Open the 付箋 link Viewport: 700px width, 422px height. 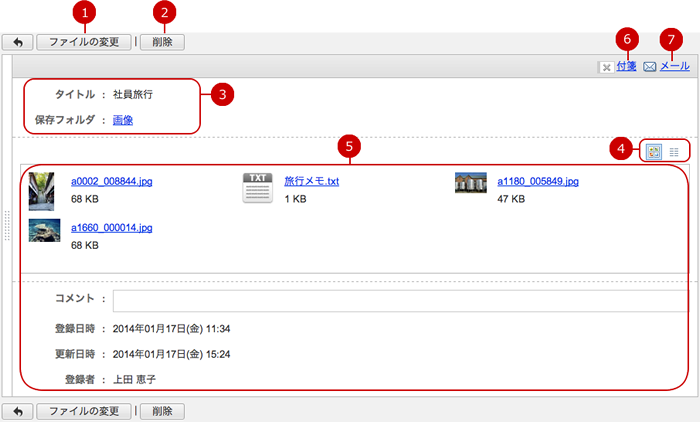point(626,66)
